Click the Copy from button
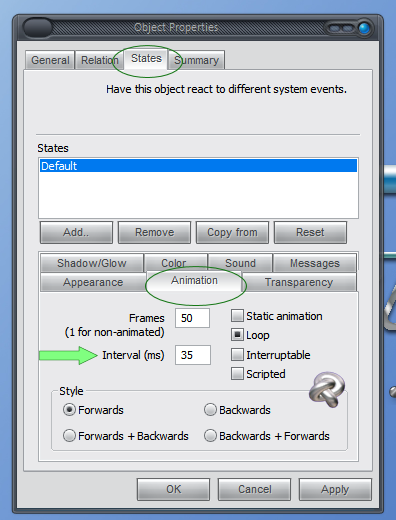This screenshot has height=520, width=396. click(232, 232)
